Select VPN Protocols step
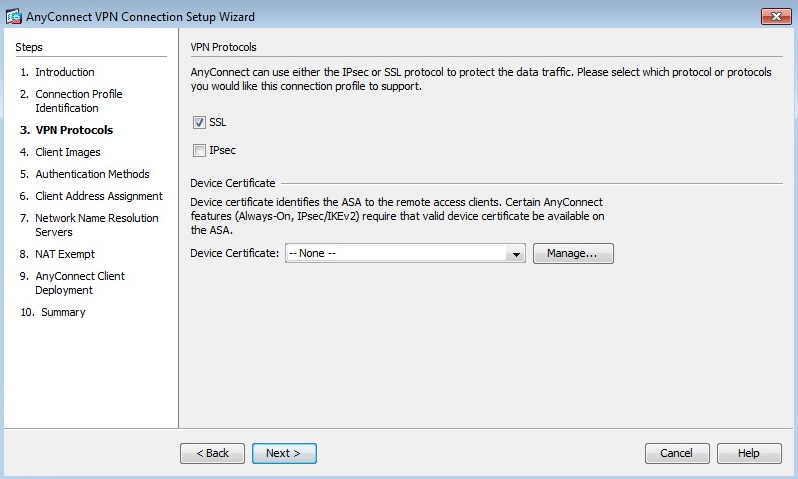Screen dimensions: 798x479 click(74, 130)
